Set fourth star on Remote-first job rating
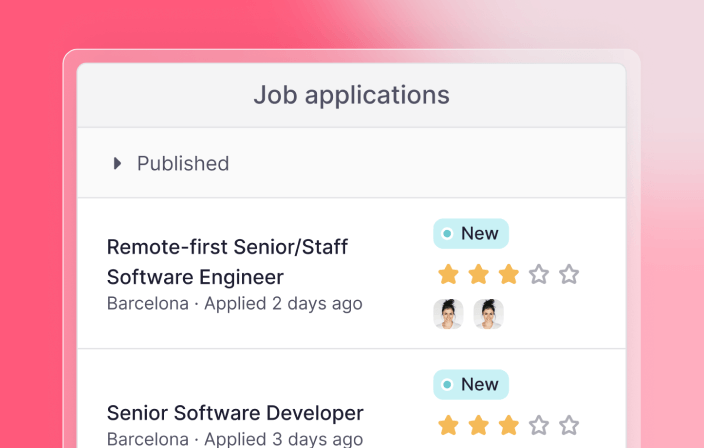 [x=539, y=274]
